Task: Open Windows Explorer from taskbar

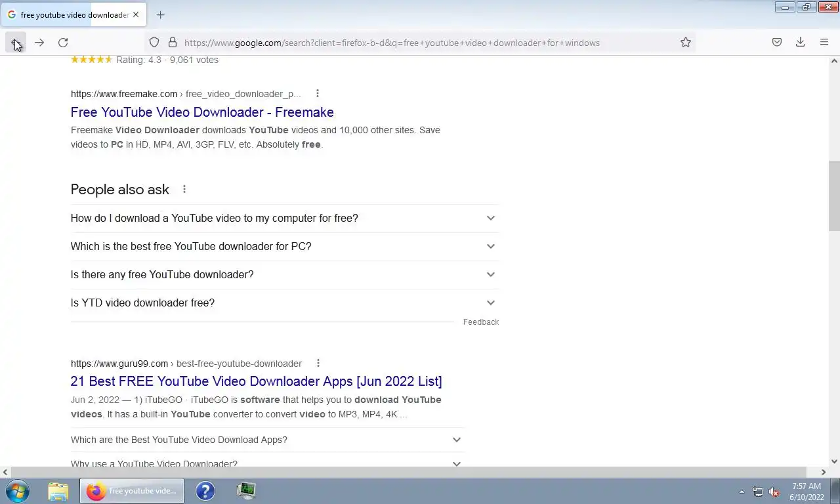Action: pyautogui.click(x=58, y=491)
